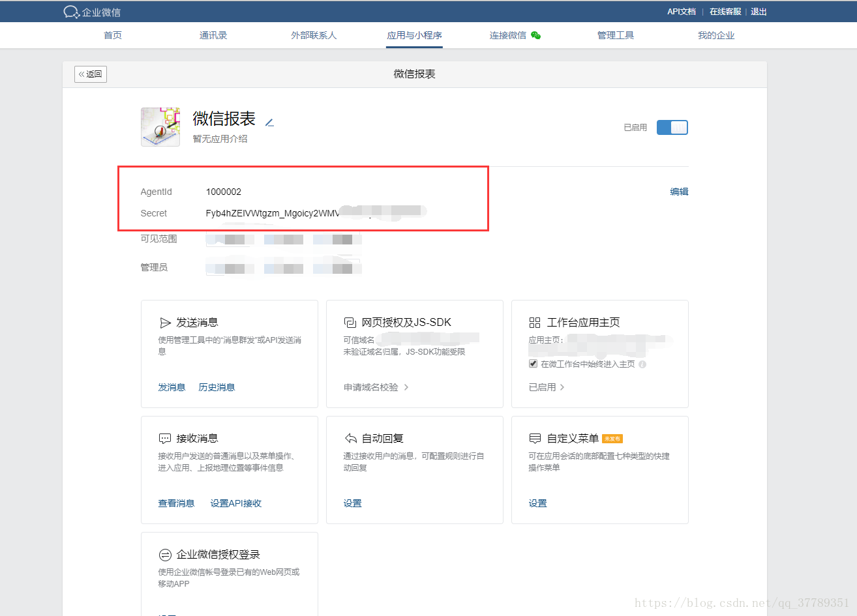This screenshot has height=616, width=857.
Task: Click the 企业微信授权登录 card title
Action: (218, 555)
